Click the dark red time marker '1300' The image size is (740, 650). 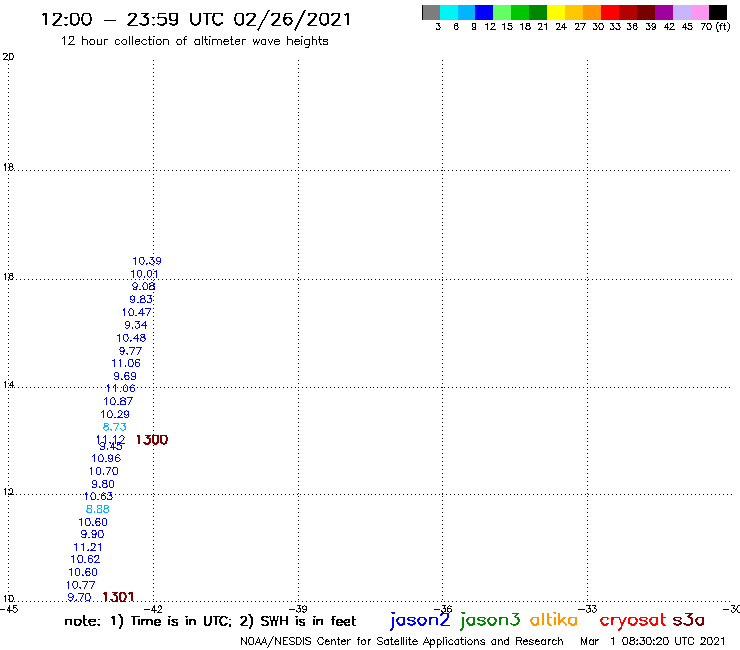click(152, 440)
